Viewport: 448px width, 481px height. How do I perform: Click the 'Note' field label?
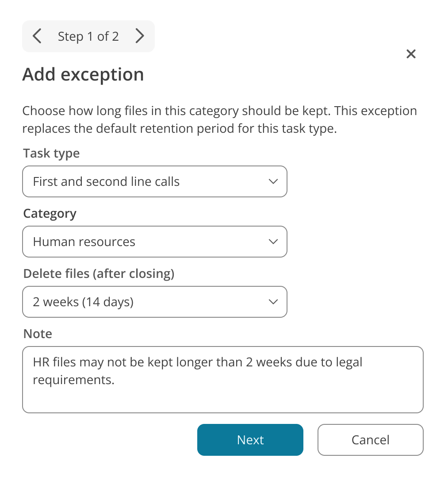click(x=38, y=334)
